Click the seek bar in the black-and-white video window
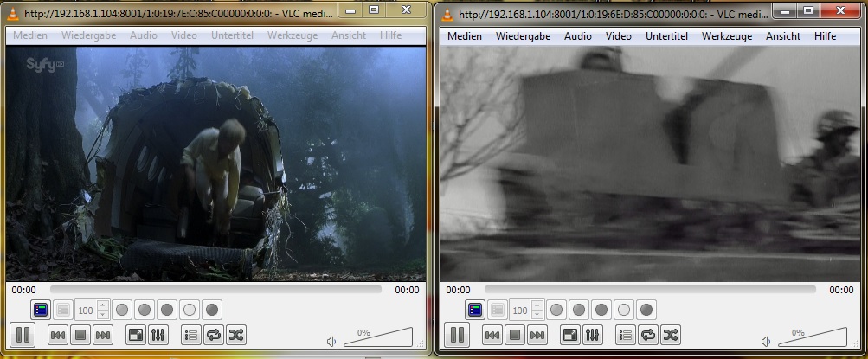 [x=649, y=290]
